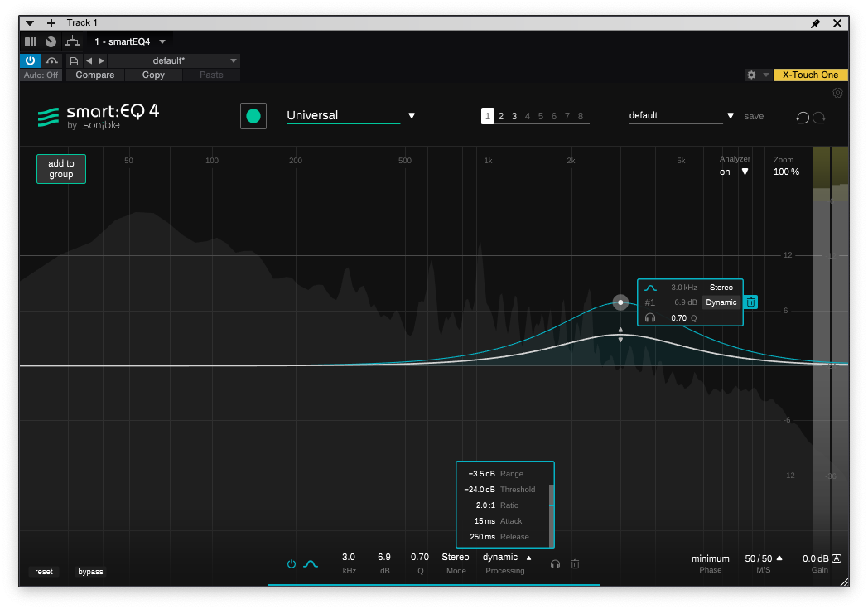The image size is (868, 609).
Task: Toggle Stereo mode in band popup
Action: [721, 288]
